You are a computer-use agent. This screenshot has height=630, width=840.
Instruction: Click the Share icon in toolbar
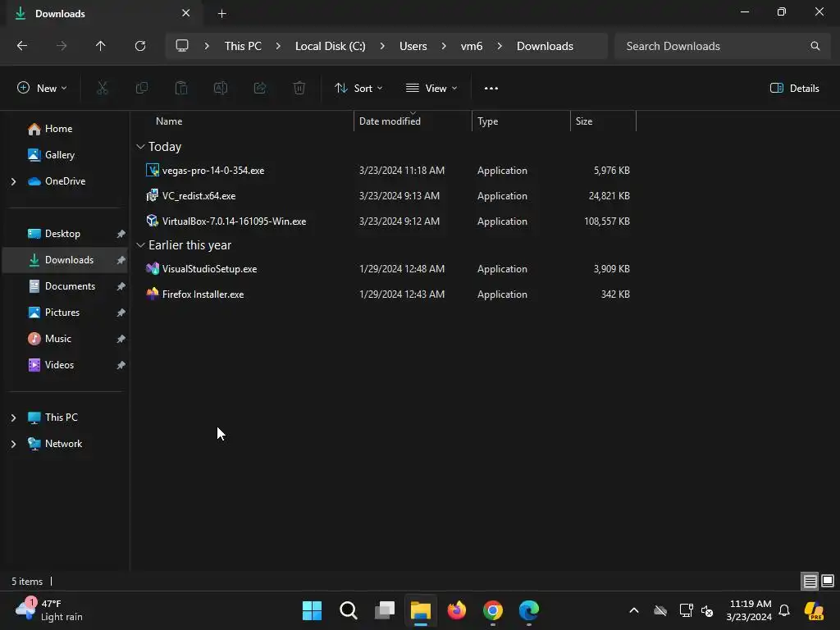260,89
